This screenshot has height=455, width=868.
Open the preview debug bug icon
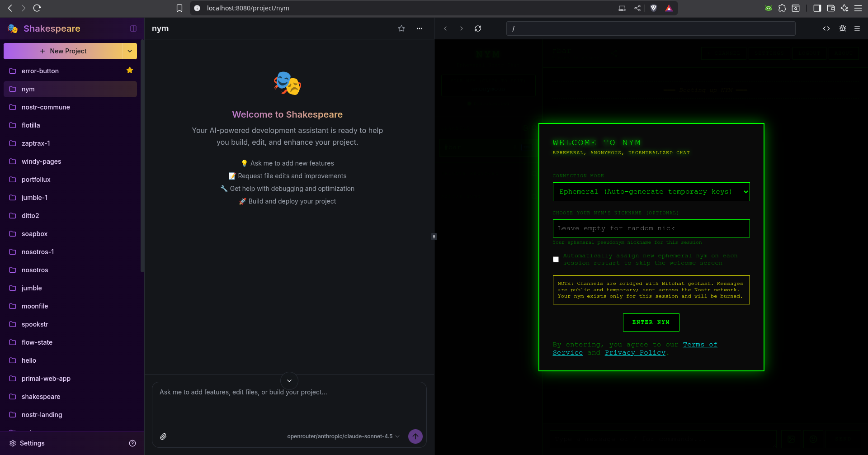pyautogui.click(x=842, y=28)
